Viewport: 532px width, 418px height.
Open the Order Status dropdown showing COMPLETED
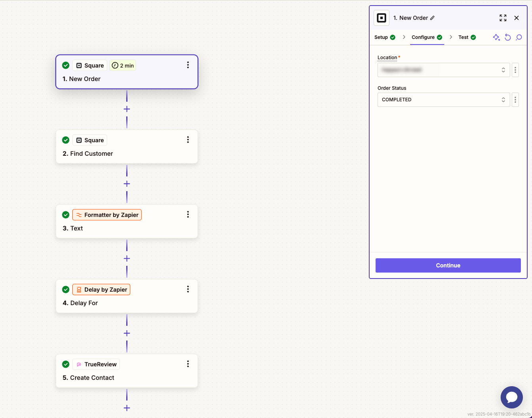tap(443, 100)
